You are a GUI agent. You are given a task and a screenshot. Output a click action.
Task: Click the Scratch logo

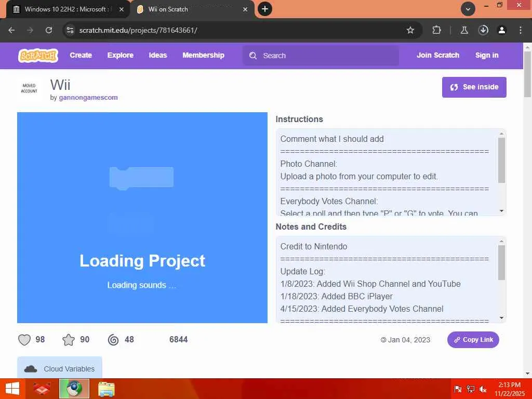click(x=38, y=55)
